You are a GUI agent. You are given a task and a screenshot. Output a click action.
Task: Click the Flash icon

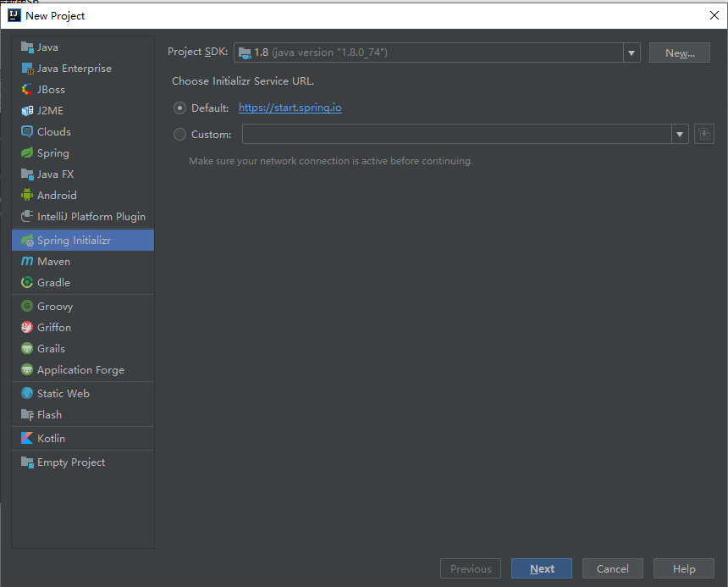(x=27, y=415)
